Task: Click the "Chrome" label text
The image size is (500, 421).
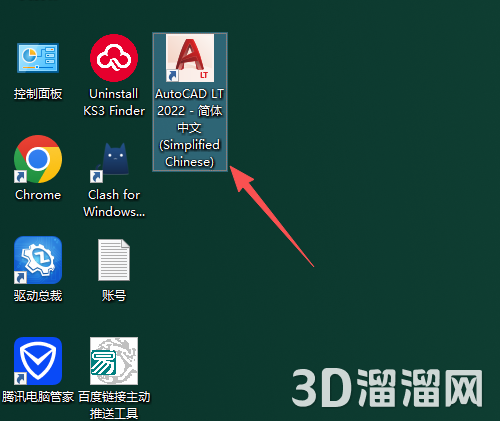Action: click(x=38, y=195)
